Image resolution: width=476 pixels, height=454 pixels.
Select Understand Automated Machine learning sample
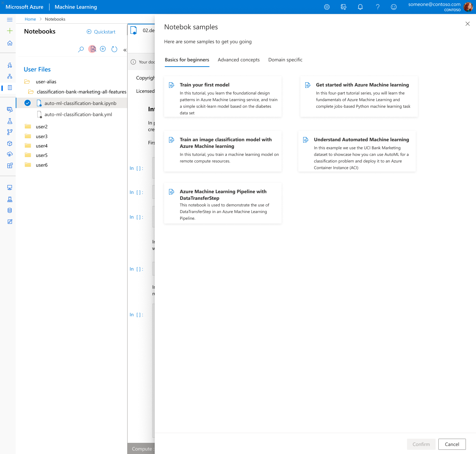[357, 151]
